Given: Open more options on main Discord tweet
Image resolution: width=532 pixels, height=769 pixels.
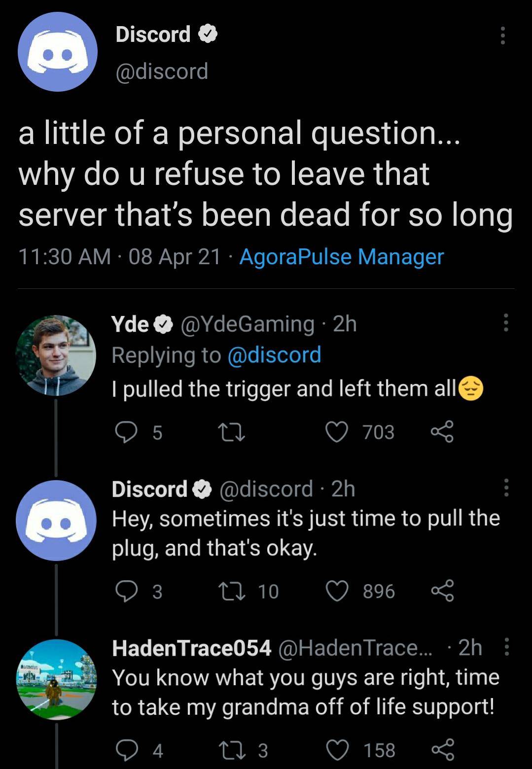Looking at the screenshot, I should [502, 35].
